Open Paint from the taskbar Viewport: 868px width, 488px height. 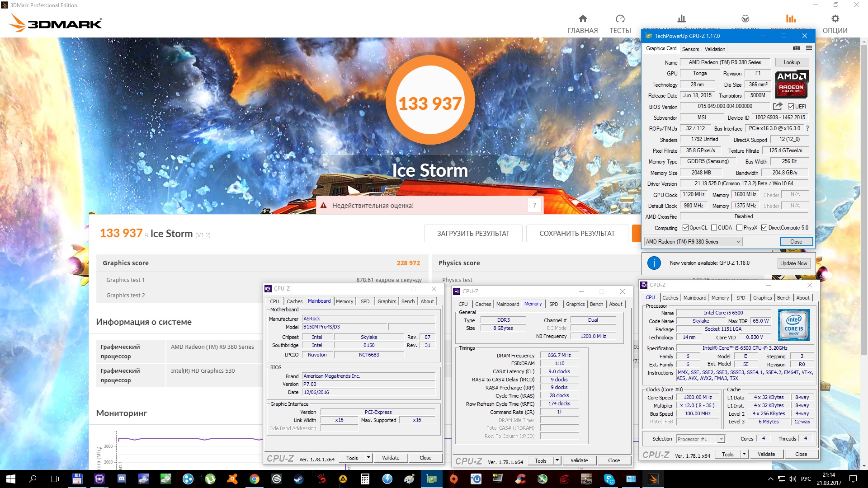(x=410, y=479)
